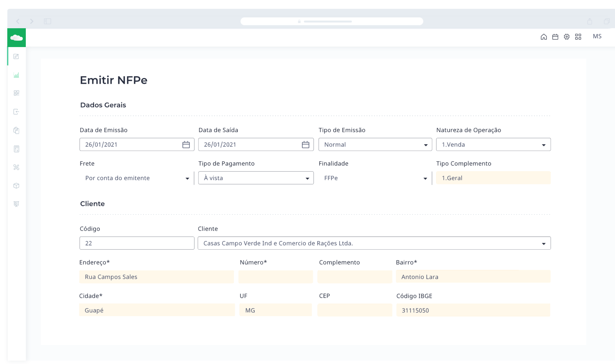
Task: Open the box products sidebar icon
Action: tap(16, 185)
